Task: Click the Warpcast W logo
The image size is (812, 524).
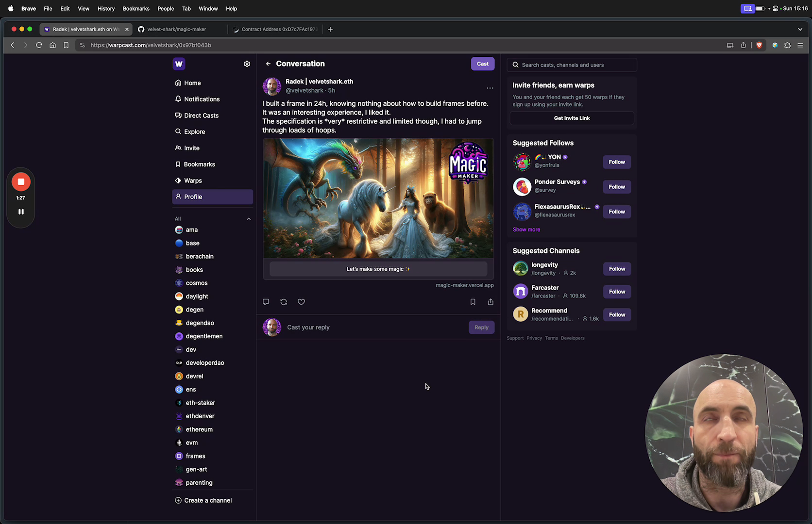Action: tap(179, 64)
